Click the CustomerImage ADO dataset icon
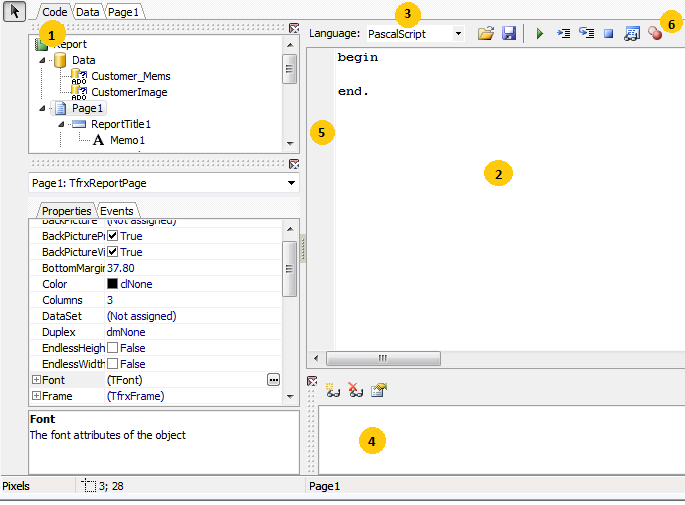Viewport: 685px width, 505px height. 79,93
